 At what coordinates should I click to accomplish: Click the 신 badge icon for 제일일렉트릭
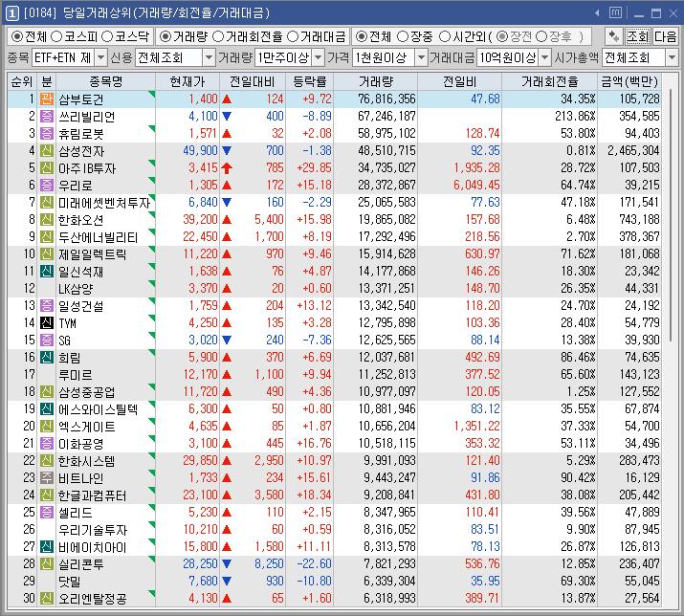pos(47,253)
